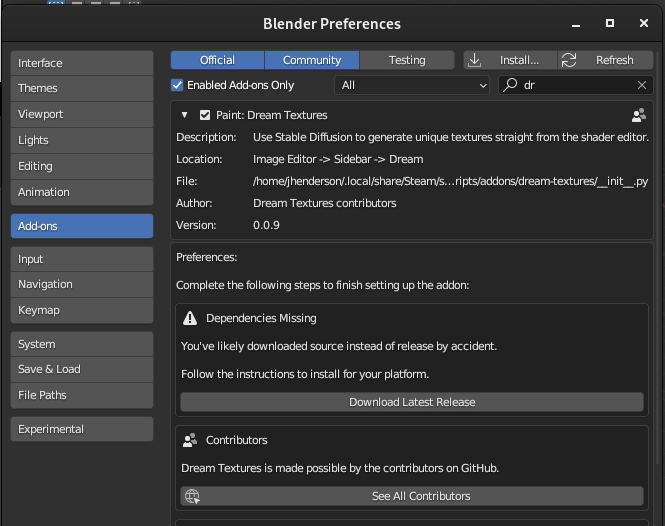665x526 pixels.
Task: Switch to Navigation preferences
Action: point(82,284)
